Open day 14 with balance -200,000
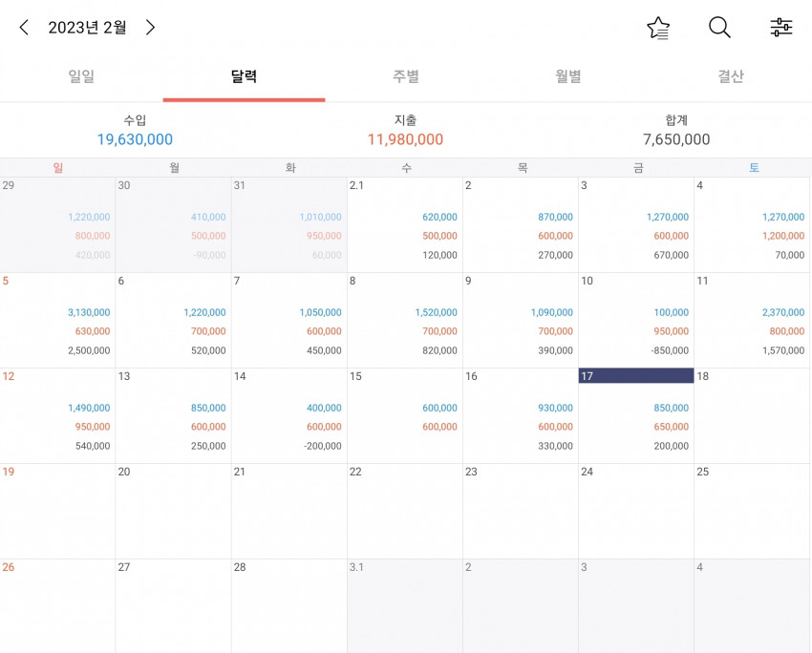The image size is (812, 653). click(x=288, y=415)
